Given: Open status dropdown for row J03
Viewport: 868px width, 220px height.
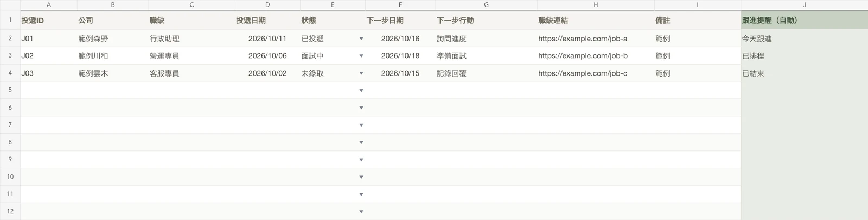Looking at the screenshot, I should pyautogui.click(x=361, y=73).
